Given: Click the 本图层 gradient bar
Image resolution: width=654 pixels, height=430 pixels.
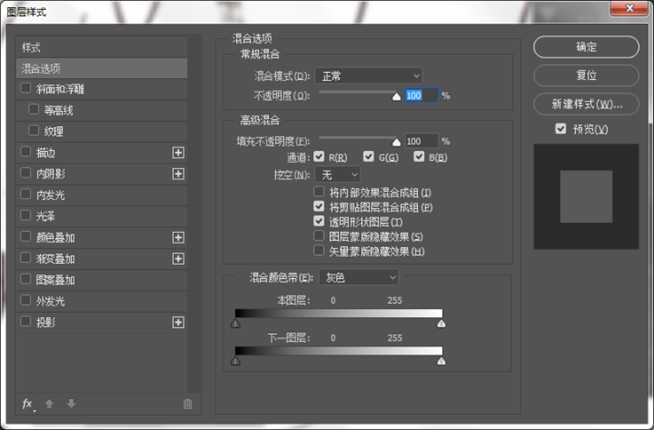Looking at the screenshot, I should point(338,313).
